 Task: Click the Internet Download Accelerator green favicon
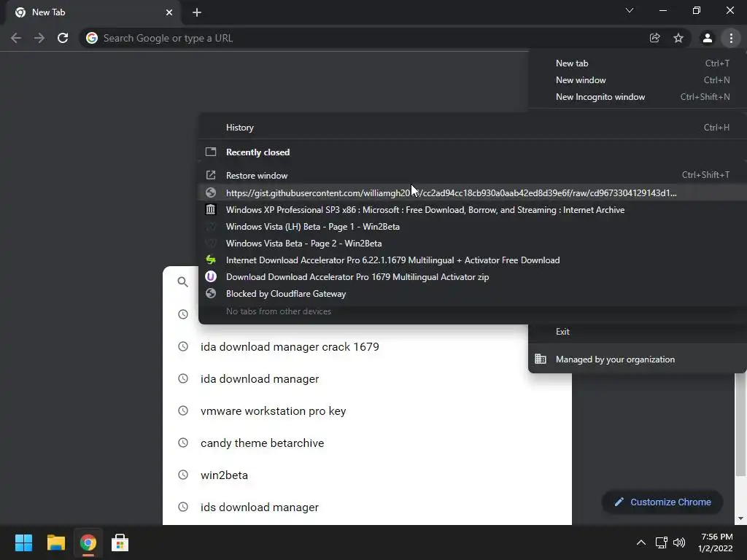coord(211,260)
